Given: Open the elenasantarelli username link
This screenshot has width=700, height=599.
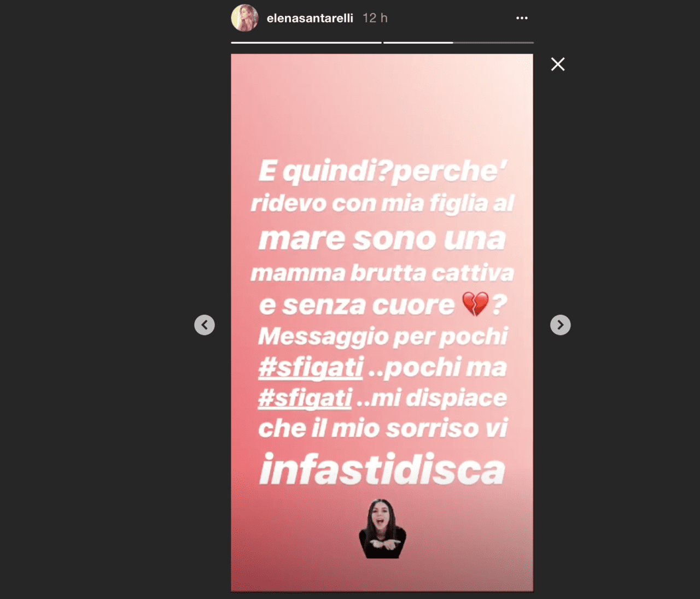Looking at the screenshot, I should tap(310, 18).
